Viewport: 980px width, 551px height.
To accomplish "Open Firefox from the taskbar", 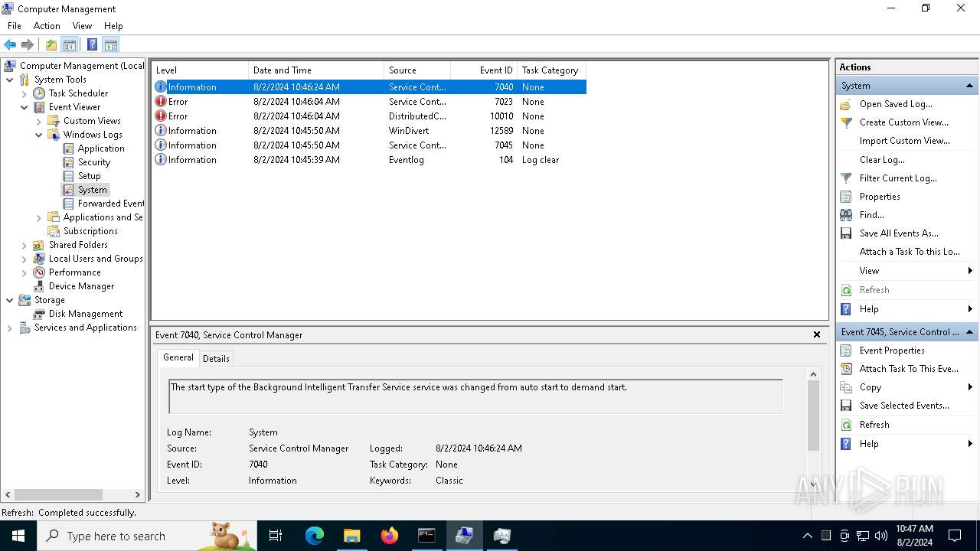I will 390,536.
